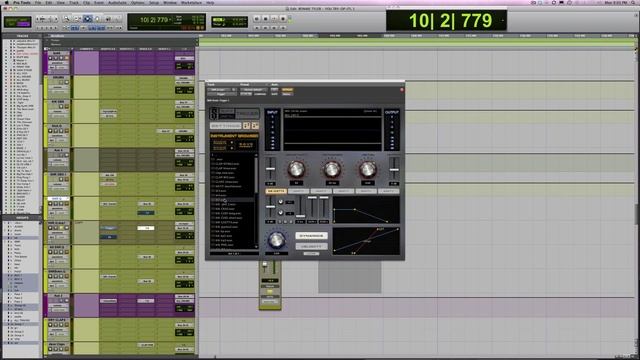This screenshot has width=640, height=360.
Task: Select the Pencil tool
Action: pos(118,19)
